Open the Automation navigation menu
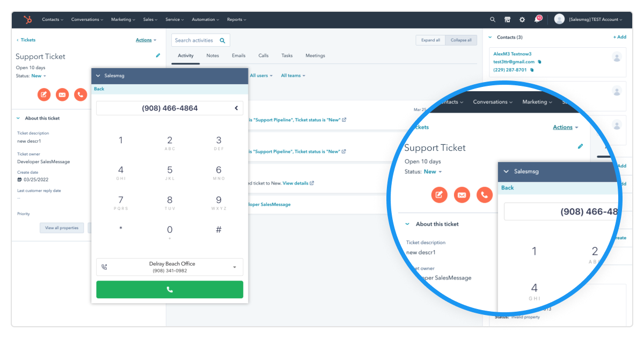Image resolution: width=644 pixels, height=338 pixels. click(x=206, y=20)
